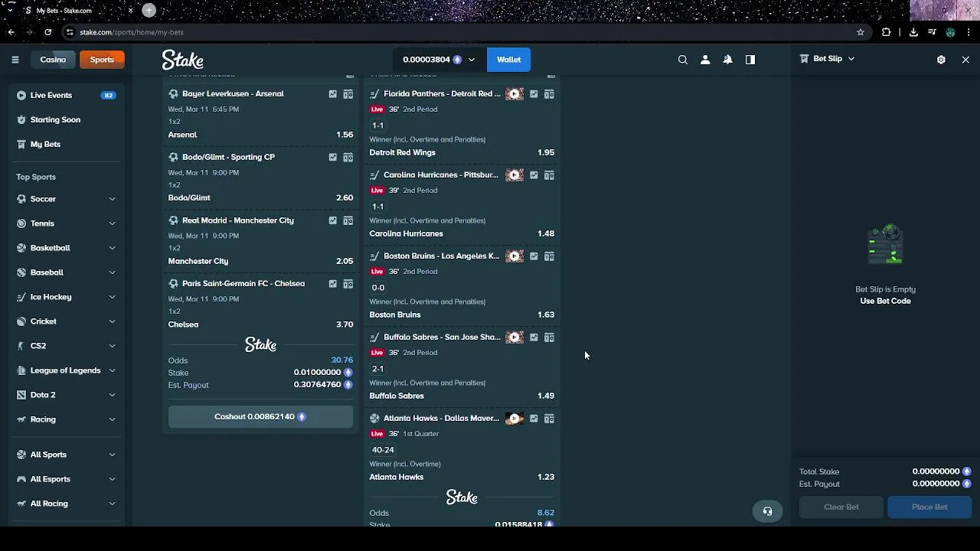Reload the page in Chrome
This screenshot has width=980, height=551.
tap(47, 32)
